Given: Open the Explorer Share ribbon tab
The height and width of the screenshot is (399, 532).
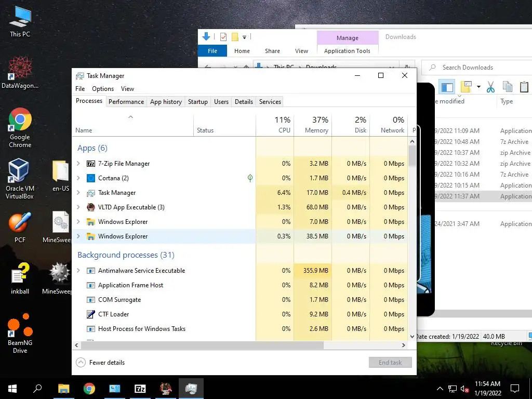Looking at the screenshot, I should click(272, 51).
